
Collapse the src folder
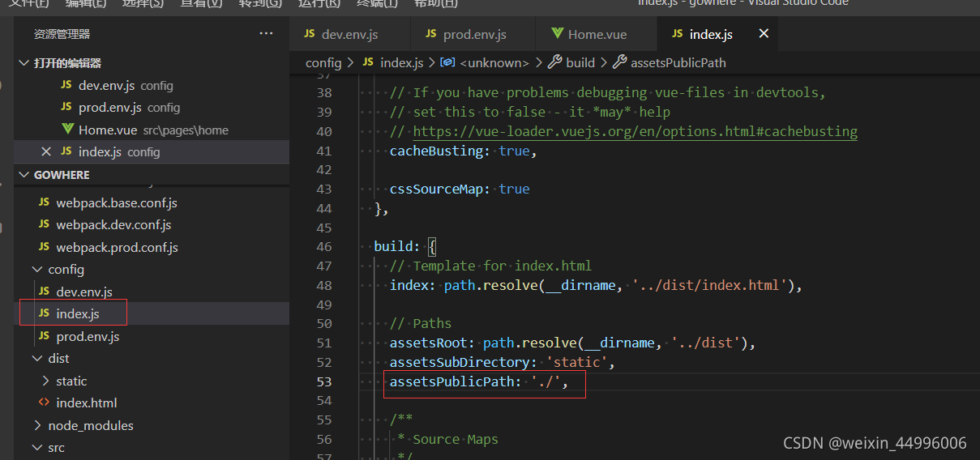click(36, 447)
